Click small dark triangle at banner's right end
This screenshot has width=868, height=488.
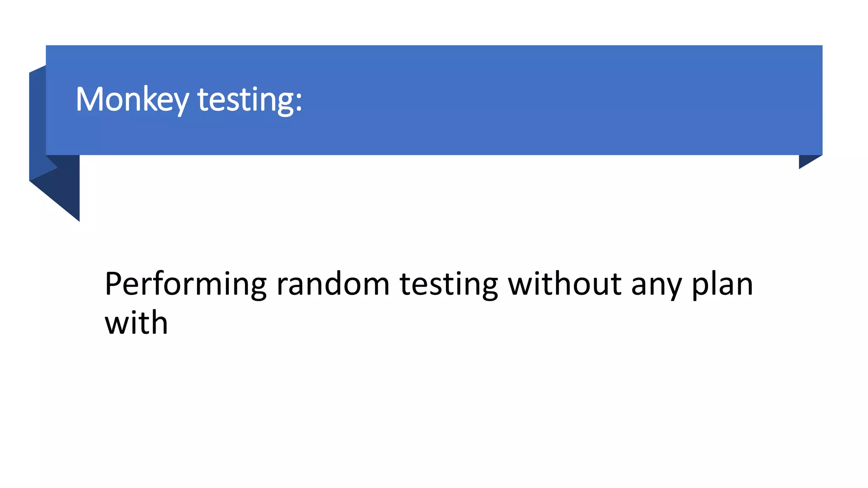click(806, 161)
